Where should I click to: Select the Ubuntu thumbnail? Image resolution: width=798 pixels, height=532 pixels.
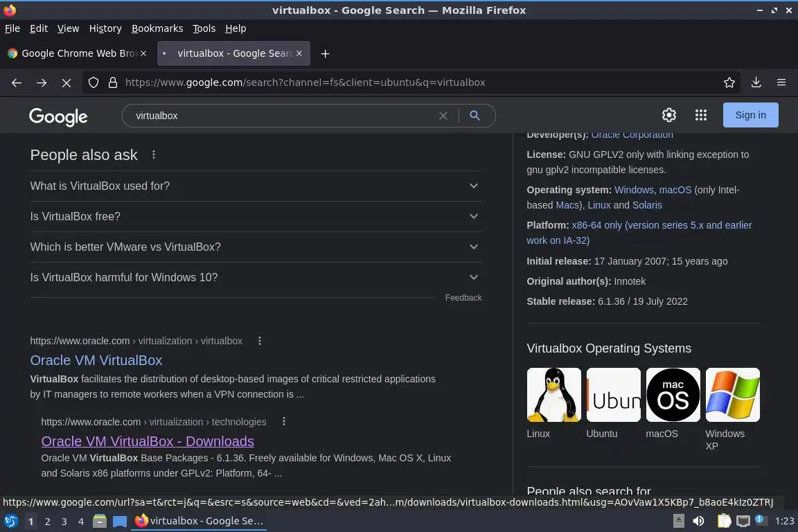click(613, 395)
